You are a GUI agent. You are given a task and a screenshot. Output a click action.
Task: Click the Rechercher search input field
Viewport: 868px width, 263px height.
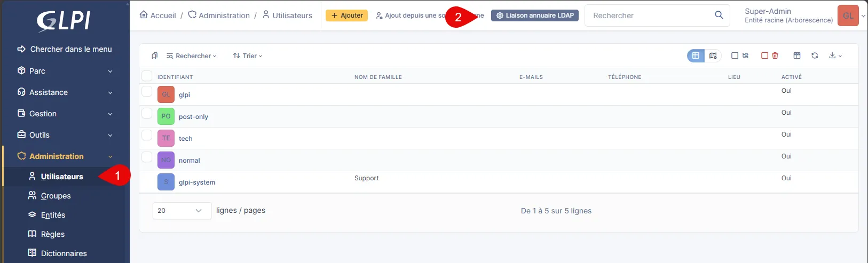[x=650, y=15]
